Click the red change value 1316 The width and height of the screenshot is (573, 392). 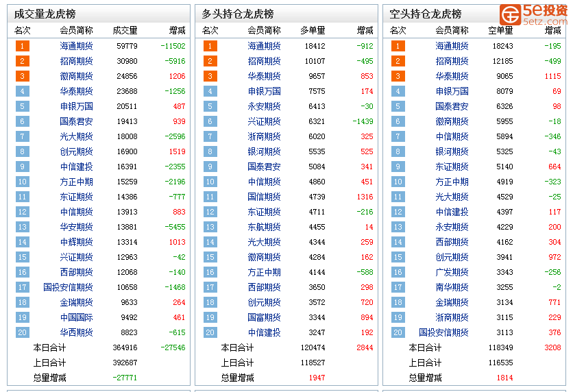tap(365, 197)
